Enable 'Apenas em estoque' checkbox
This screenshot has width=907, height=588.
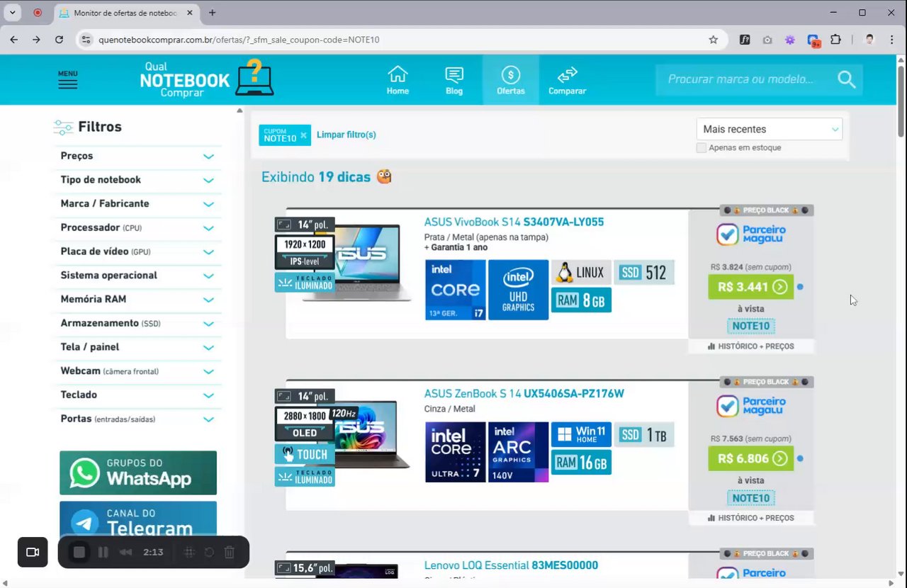[701, 147]
